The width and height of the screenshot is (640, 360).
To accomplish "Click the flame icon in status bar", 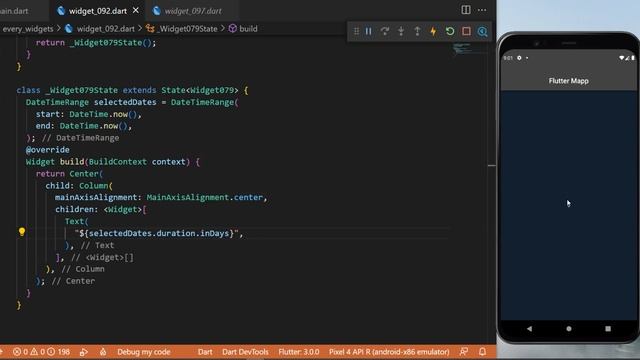I will [x=103, y=351].
